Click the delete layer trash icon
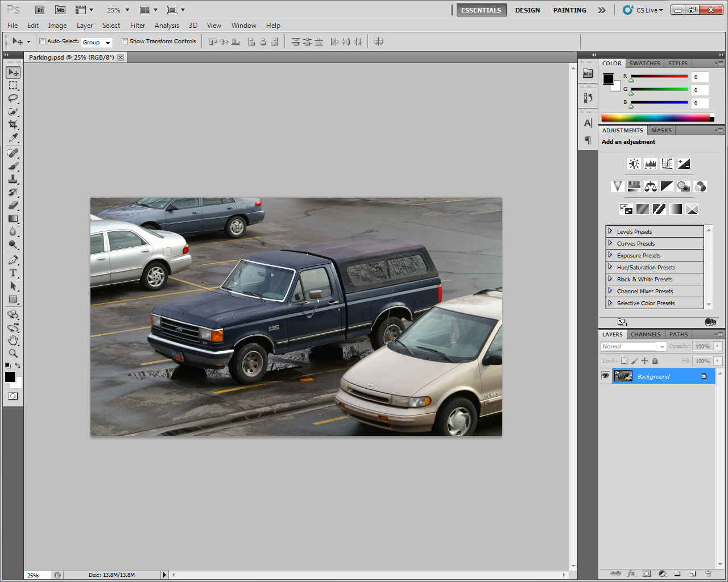 pyautogui.click(x=708, y=573)
